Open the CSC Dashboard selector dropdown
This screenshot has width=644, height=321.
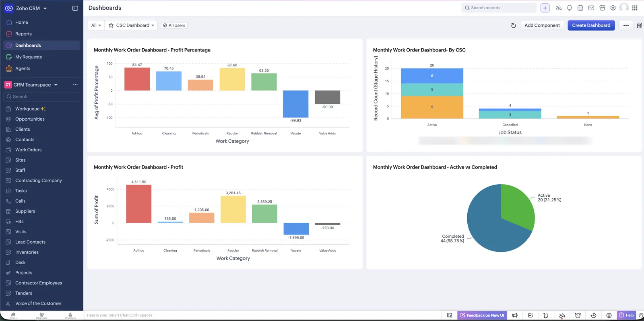click(131, 25)
